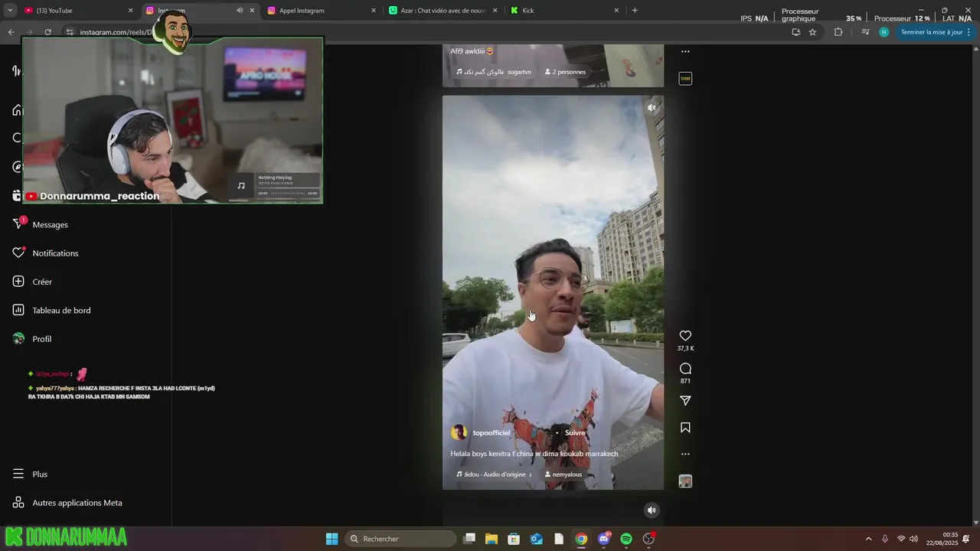Close the YouTube tab
Viewport: 980px width, 551px height.
tap(130, 11)
